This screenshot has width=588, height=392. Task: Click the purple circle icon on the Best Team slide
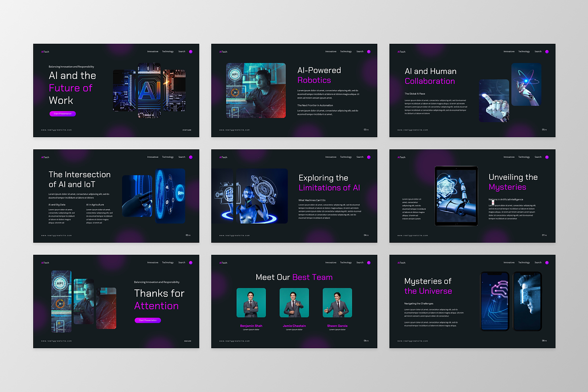[368, 263]
